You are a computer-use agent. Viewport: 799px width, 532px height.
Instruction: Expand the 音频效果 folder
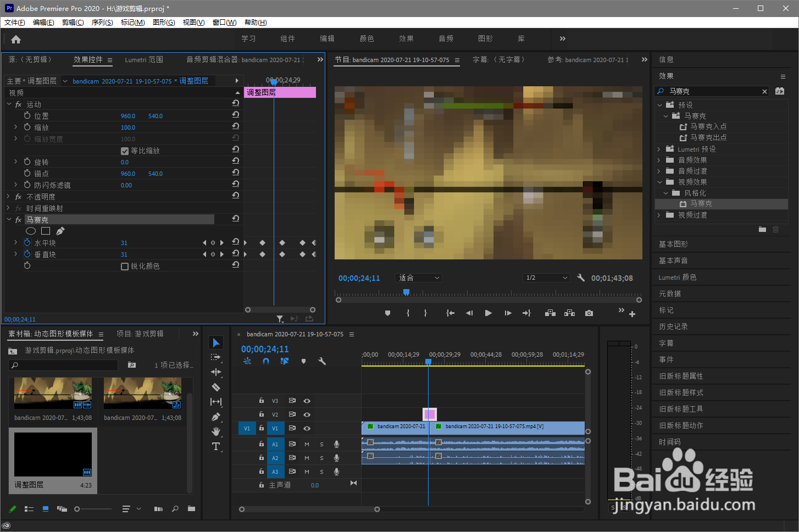(659, 160)
